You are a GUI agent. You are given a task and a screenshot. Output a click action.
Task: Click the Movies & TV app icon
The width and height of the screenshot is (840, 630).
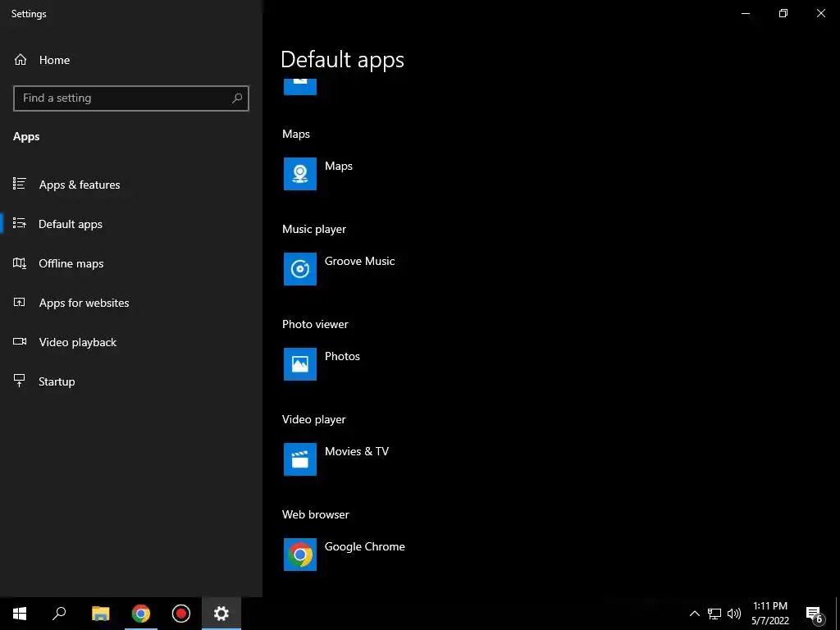point(300,459)
